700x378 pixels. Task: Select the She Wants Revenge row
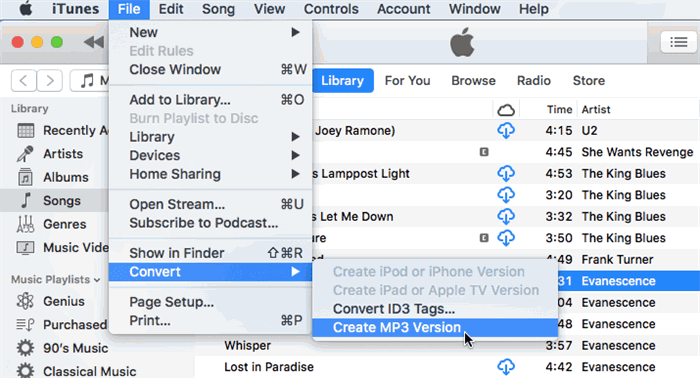point(506,152)
